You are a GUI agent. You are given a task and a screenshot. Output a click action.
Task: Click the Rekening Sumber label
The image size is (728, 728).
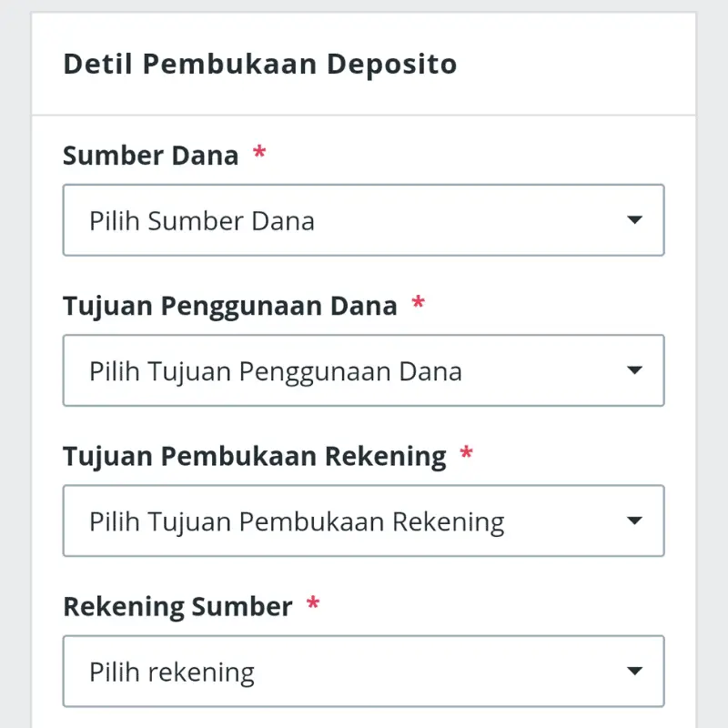point(178,605)
